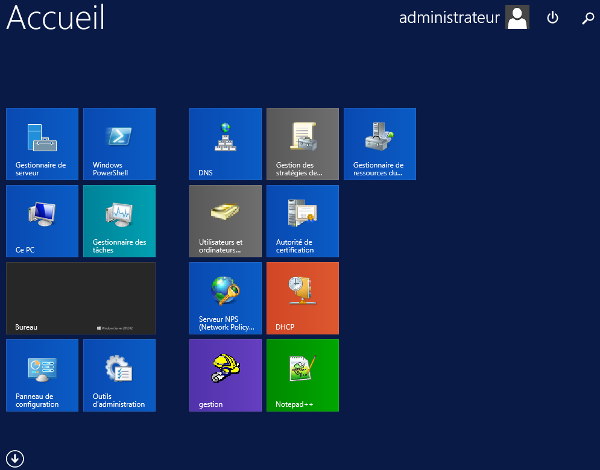Open Panneau de configuration tile
600x470 pixels.
pos(42,375)
